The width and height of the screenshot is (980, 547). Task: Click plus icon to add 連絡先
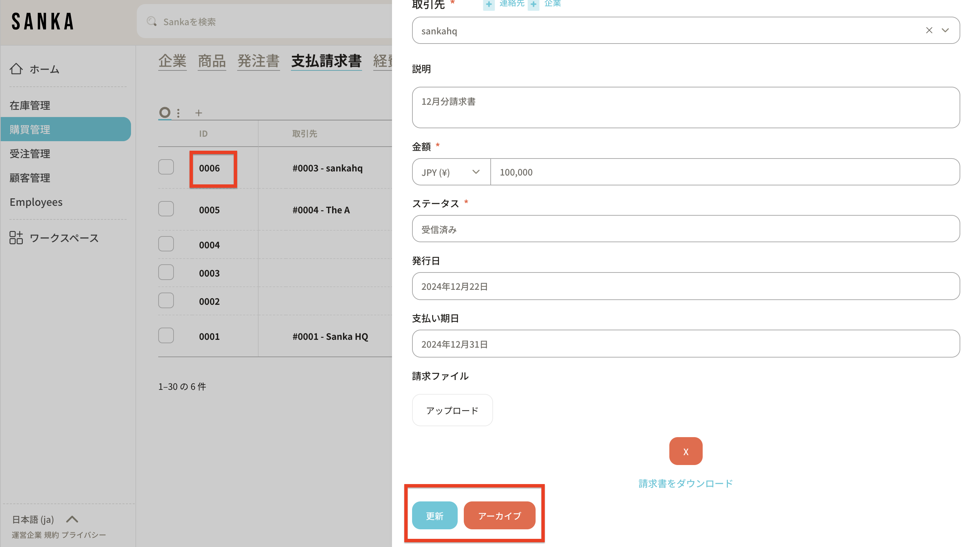tap(489, 4)
